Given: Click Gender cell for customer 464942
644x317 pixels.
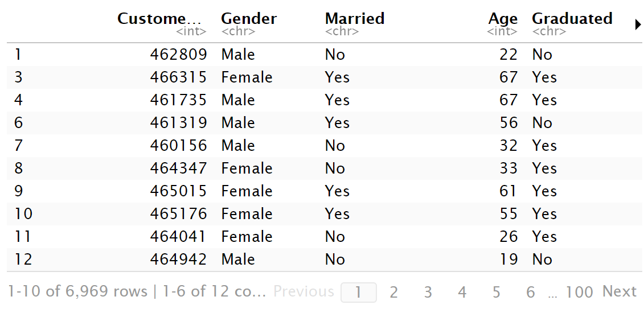Looking at the screenshot, I should pyautogui.click(x=238, y=260).
